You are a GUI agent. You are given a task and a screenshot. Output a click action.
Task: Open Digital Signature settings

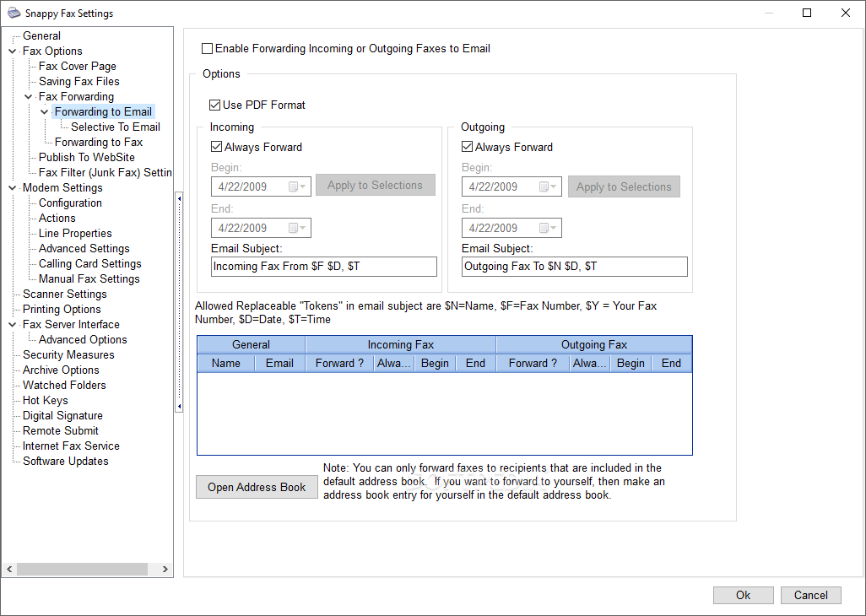pyautogui.click(x=62, y=416)
